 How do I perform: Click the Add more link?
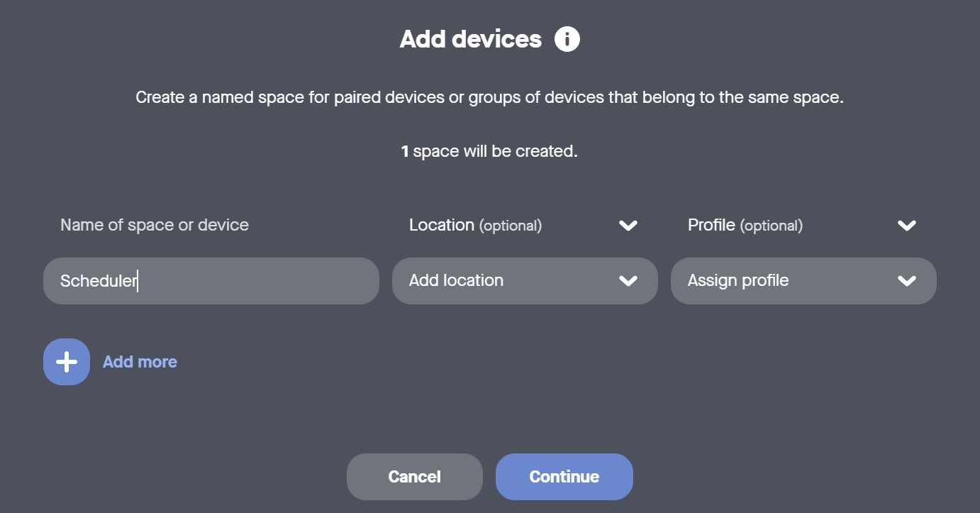coord(140,362)
